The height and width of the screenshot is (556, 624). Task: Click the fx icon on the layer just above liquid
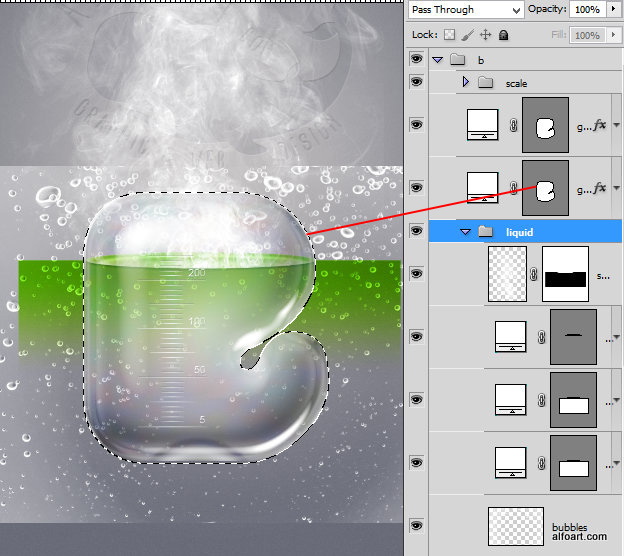[x=599, y=188]
